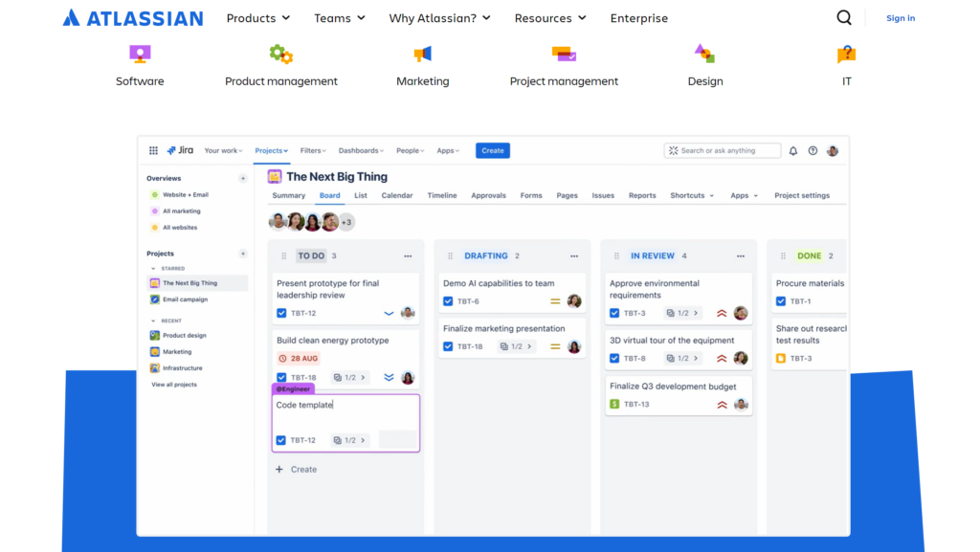The width and height of the screenshot is (980, 552).
Task: Click the search magnifier icon in header
Action: (x=843, y=17)
